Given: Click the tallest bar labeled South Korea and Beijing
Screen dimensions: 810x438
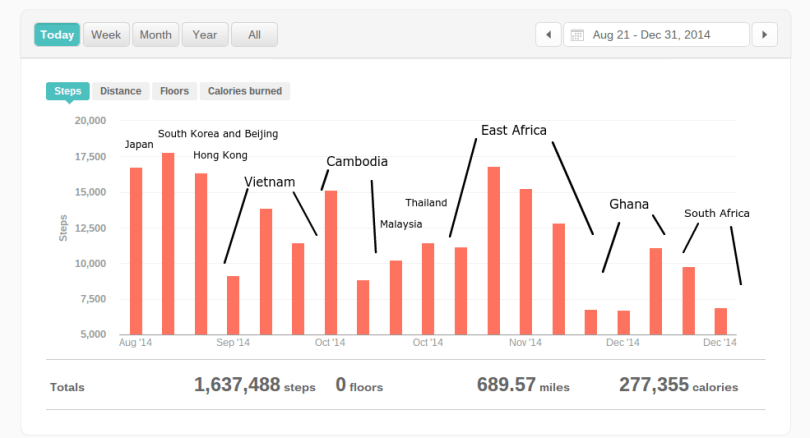Looking at the screenshot, I should coord(168,244).
